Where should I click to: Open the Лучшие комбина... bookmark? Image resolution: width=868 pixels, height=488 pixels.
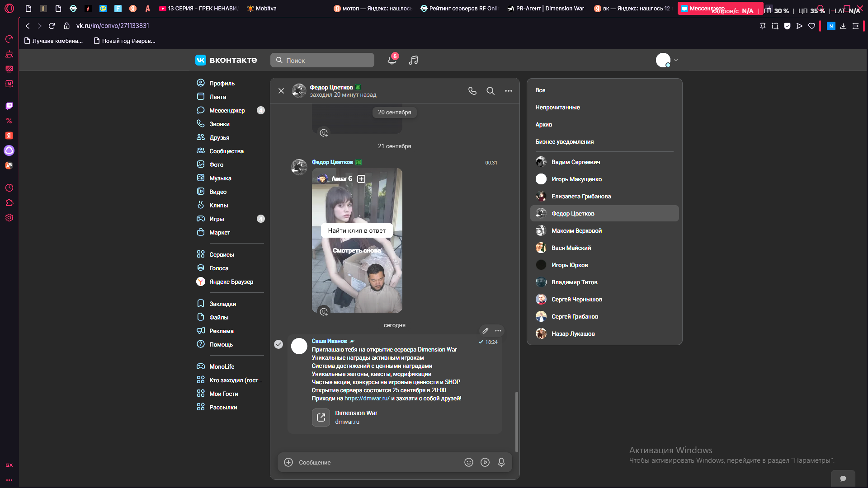[x=53, y=41]
